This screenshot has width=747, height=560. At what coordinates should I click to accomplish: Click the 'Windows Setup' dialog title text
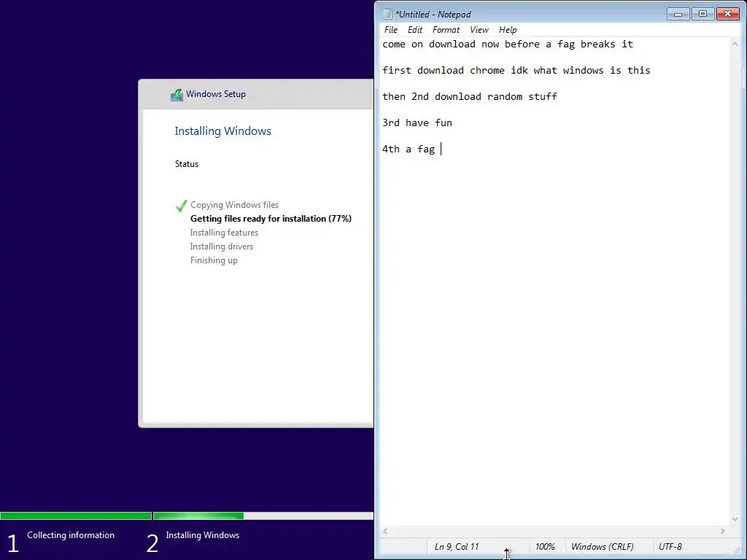(216, 94)
